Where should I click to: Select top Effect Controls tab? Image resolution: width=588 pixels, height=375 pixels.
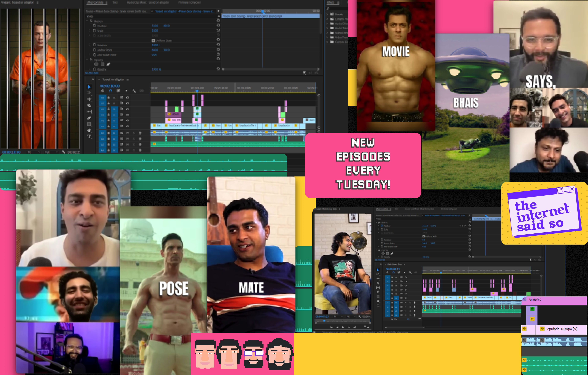tap(95, 2)
